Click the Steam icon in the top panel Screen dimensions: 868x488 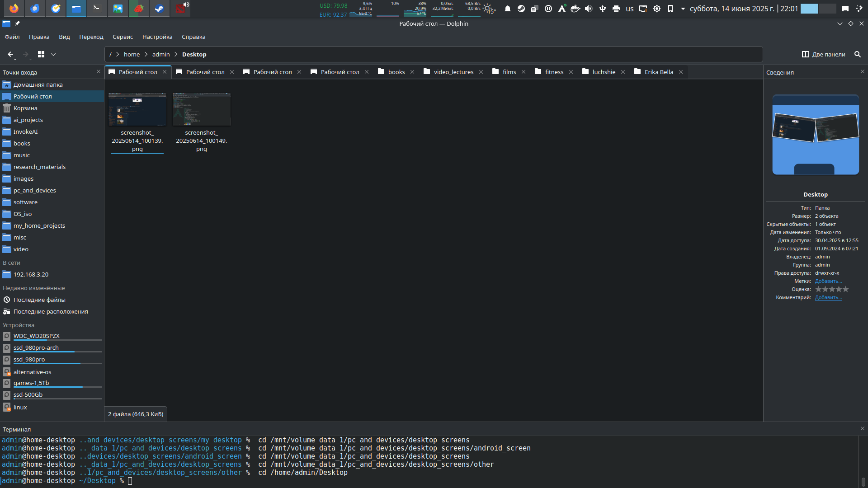click(159, 8)
